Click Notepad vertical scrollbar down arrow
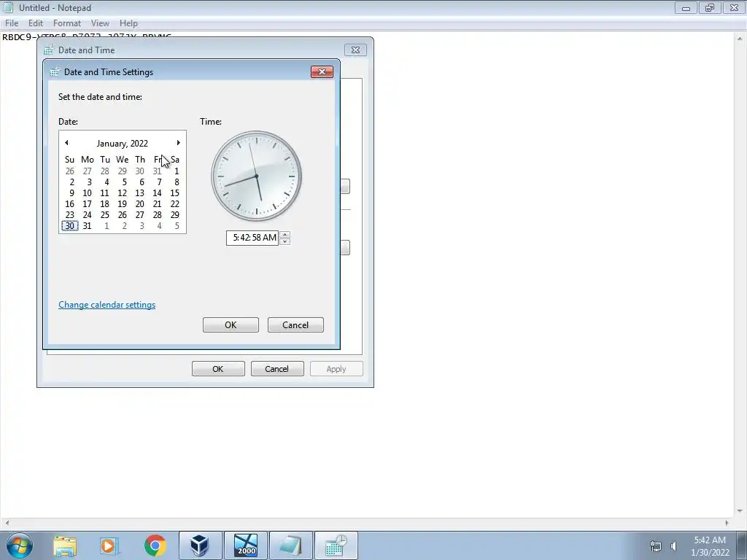 (740, 511)
